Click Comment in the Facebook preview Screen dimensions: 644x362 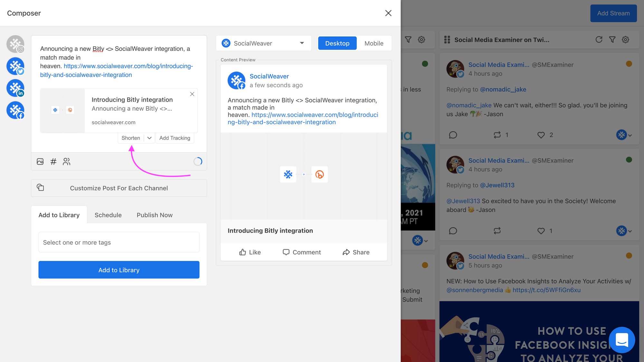click(x=302, y=252)
